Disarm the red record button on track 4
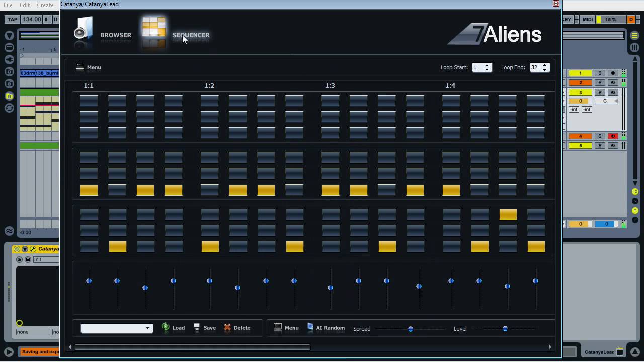Image resolution: width=644 pixels, height=362 pixels. point(613,136)
